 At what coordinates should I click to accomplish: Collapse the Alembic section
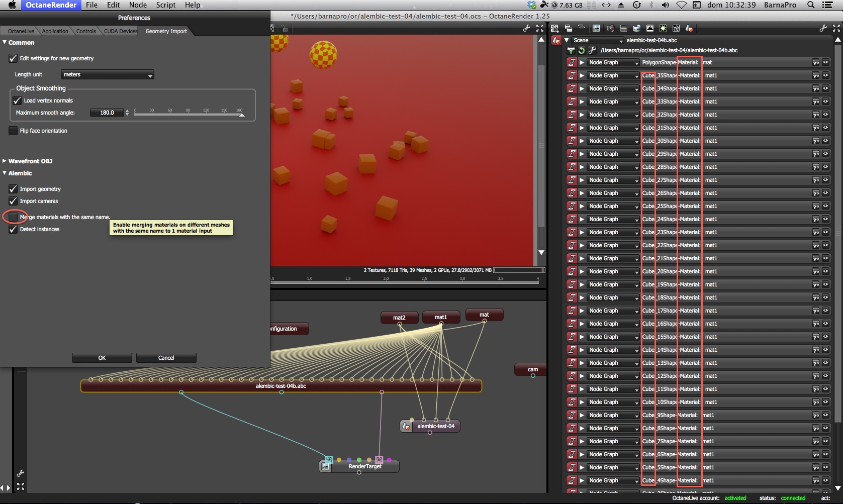coord(5,173)
